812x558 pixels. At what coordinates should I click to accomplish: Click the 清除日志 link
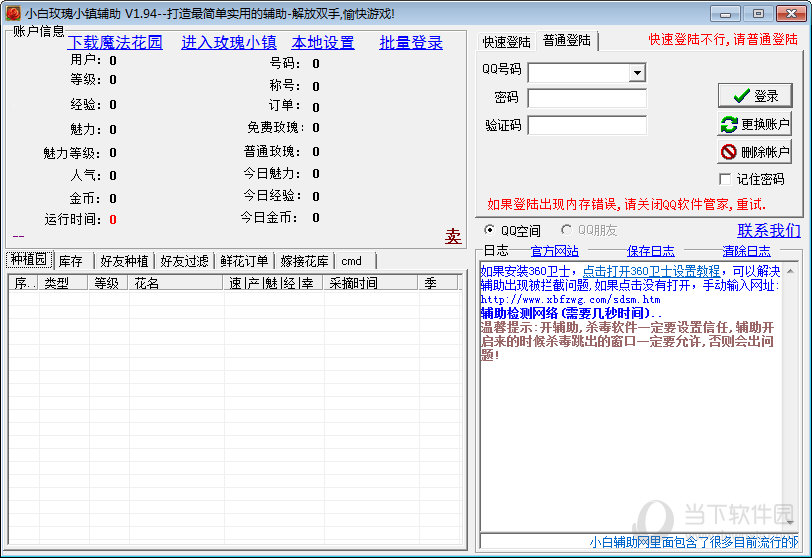[x=746, y=251]
